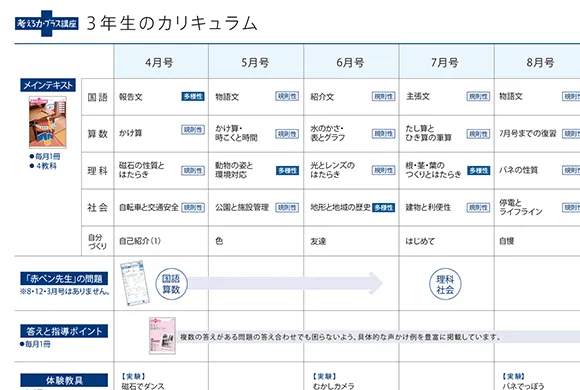Click the 規則性 badge beside 建物と利便性
Viewport: 580px width, 390px height.
click(478, 207)
